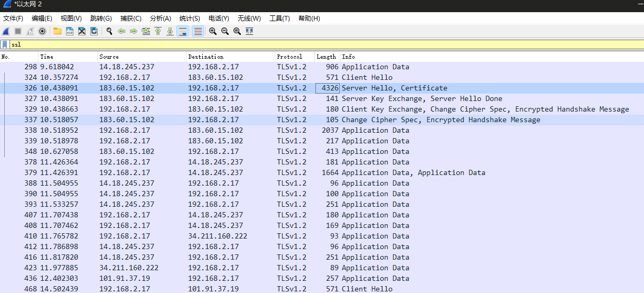Open the 编辑(E) menu
The width and height of the screenshot is (644, 293).
(42, 19)
